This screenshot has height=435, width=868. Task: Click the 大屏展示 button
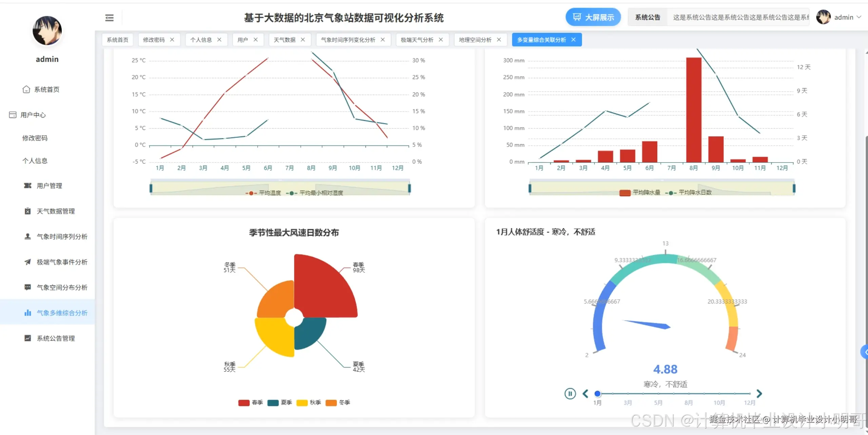coord(593,17)
